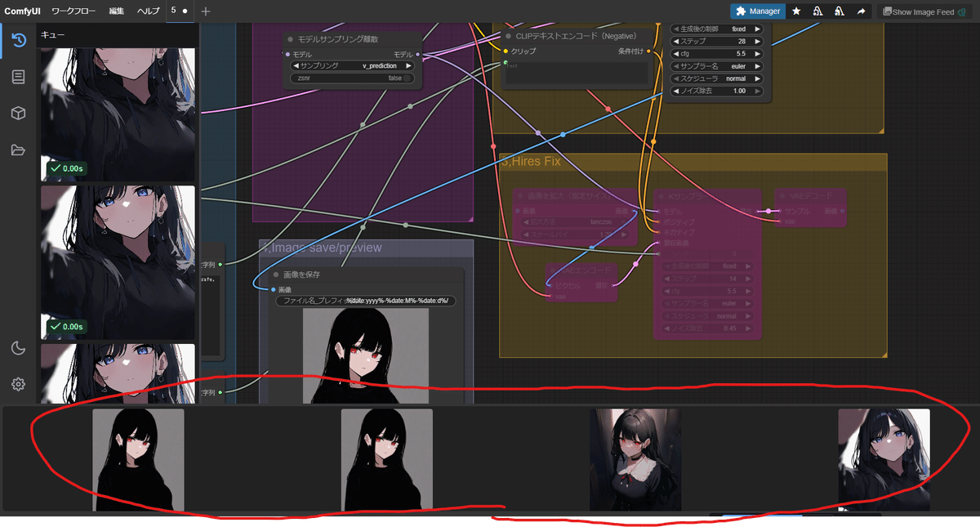Switch theme using the moon icon
980x527 pixels.
coord(18,348)
